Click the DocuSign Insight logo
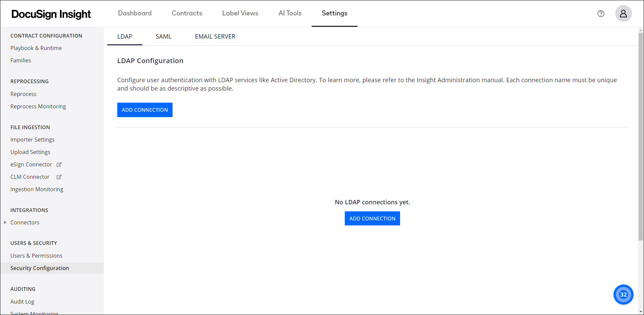Image resolution: width=644 pixels, height=315 pixels. coord(51,14)
